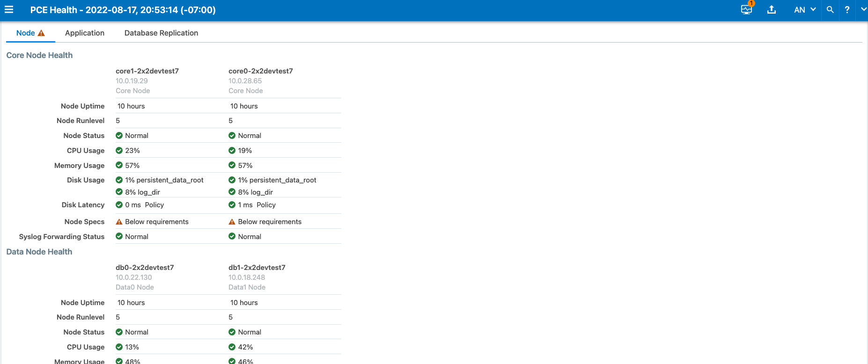Image resolution: width=868 pixels, height=364 pixels.
Task: Click core1 Syslog Forwarding Normal check icon
Action: (119, 236)
